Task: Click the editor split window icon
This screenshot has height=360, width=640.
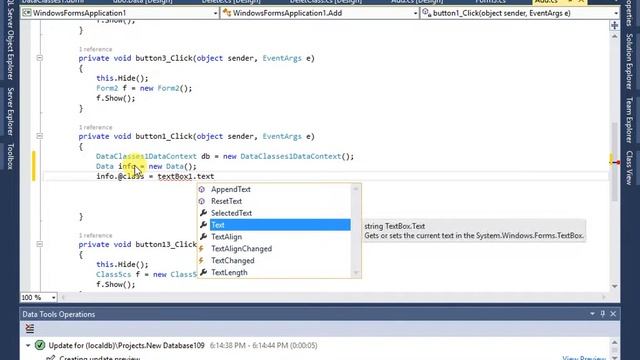Action: pyautogui.click(x=614, y=26)
